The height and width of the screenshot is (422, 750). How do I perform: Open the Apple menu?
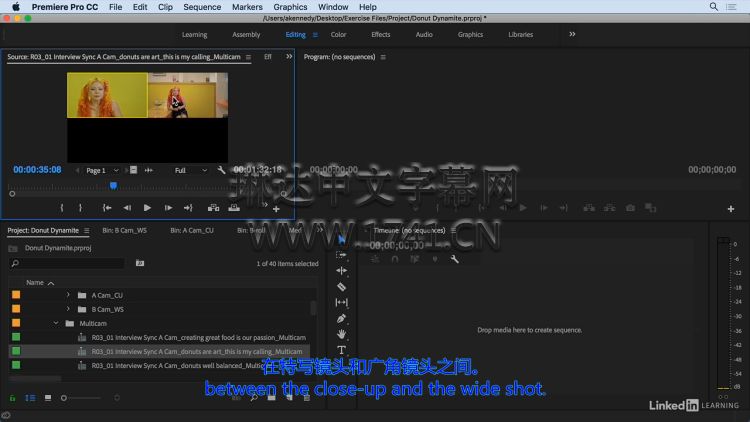(16, 7)
